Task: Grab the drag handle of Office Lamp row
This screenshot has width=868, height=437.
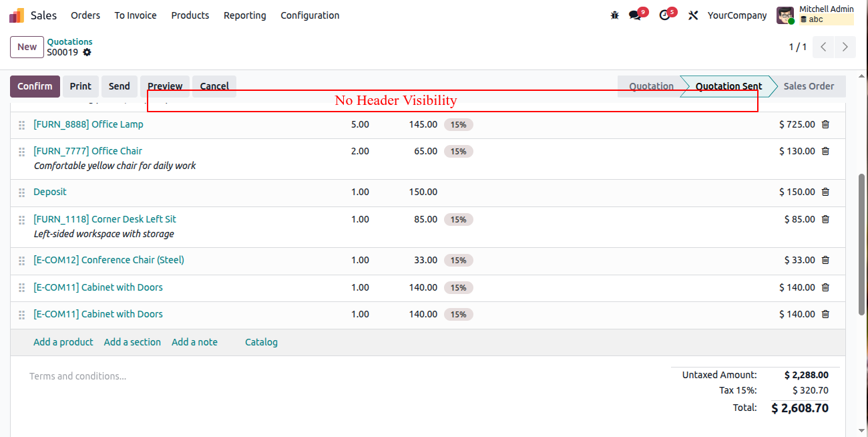Action: [21, 125]
